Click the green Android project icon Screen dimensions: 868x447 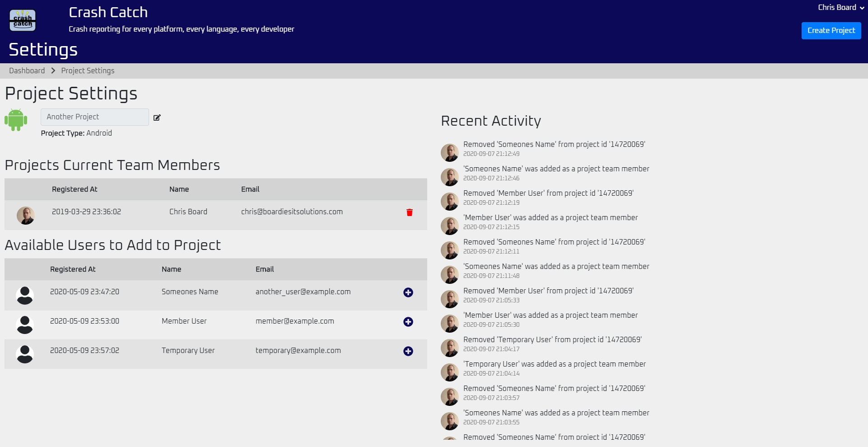point(16,120)
